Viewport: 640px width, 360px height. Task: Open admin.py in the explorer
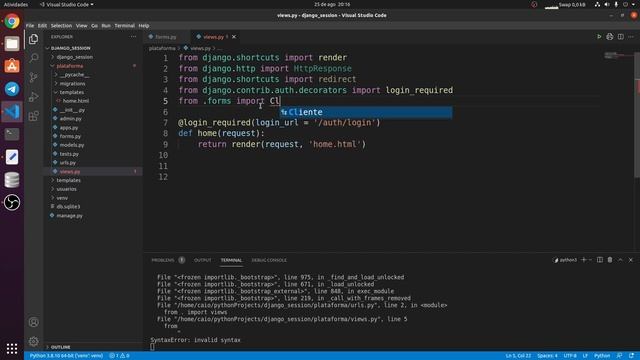point(71,119)
